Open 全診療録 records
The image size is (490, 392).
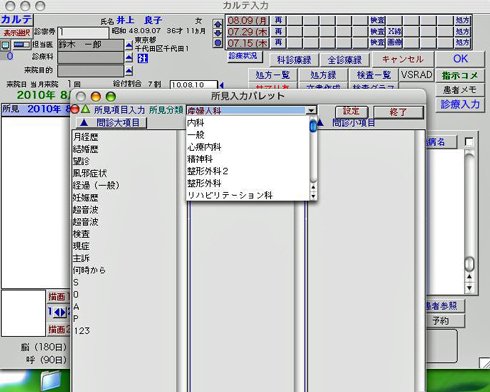pos(345,60)
